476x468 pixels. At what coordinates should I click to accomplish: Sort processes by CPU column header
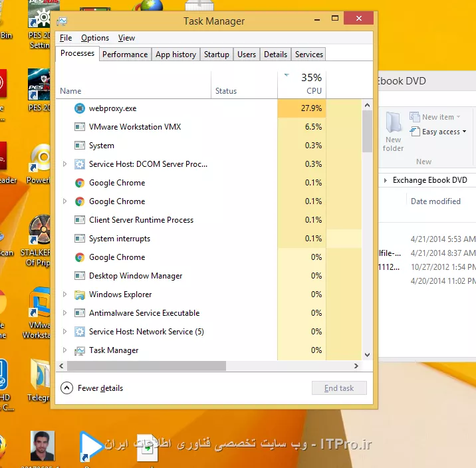pyautogui.click(x=302, y=85)
